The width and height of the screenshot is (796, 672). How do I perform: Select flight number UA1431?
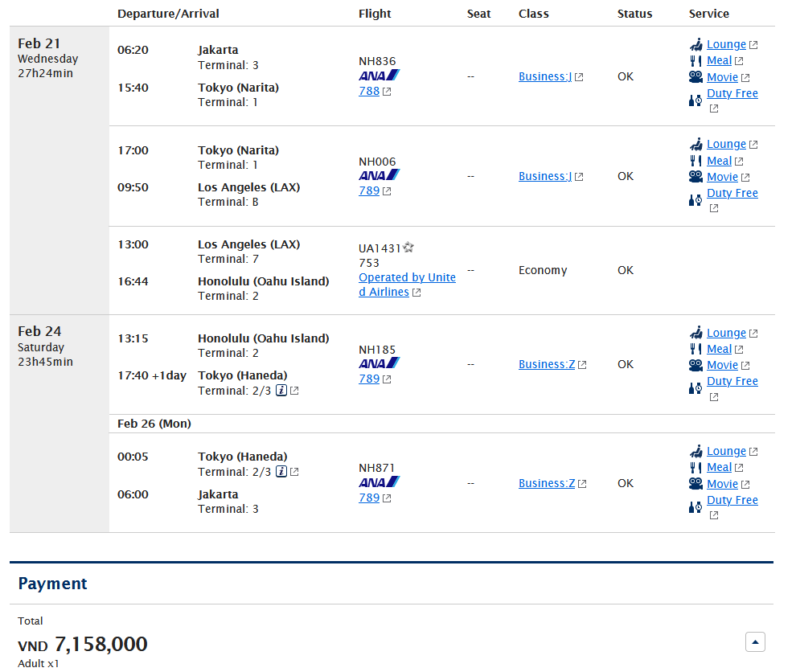pos(380,248)
